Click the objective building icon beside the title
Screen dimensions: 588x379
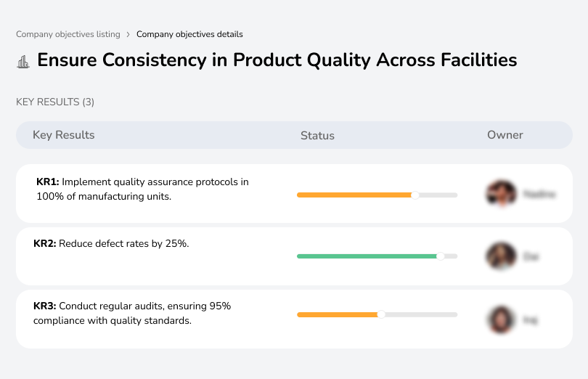(23, 61)
